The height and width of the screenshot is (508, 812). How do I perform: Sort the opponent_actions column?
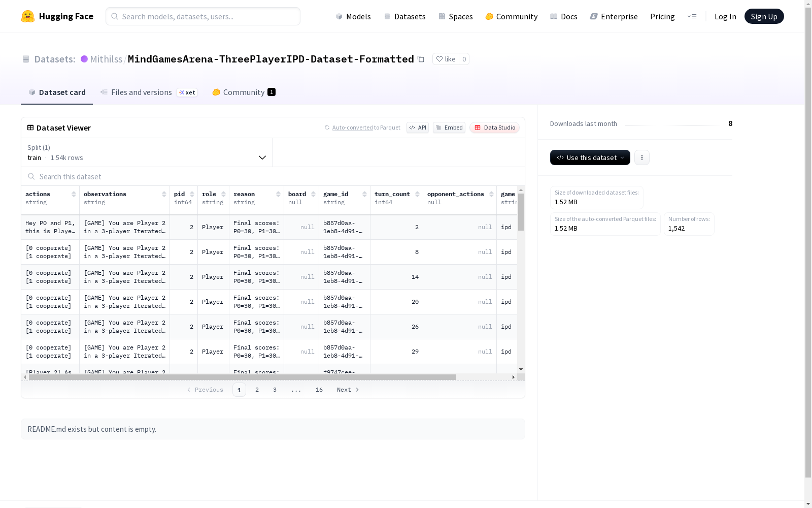491,194
